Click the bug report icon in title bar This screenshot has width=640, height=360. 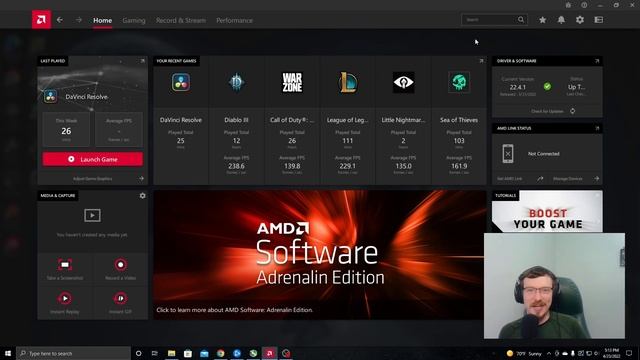click(x=568, y=5)
